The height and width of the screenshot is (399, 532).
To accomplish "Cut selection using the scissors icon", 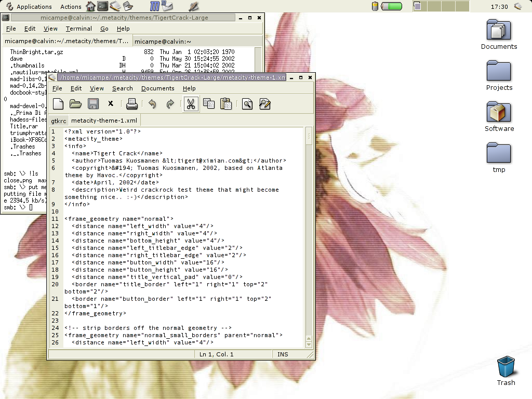I will point(191,104).
